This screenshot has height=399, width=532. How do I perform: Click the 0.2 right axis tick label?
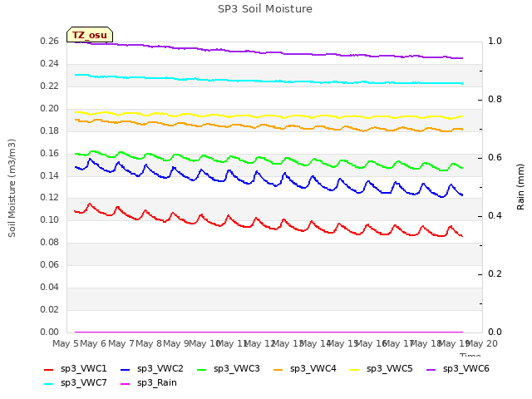[x=495, y=273]
